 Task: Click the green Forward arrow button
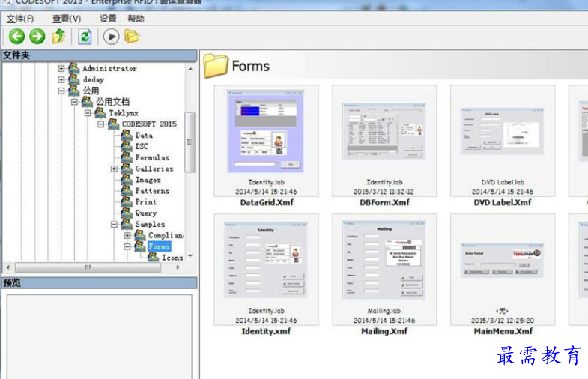point(37,37)
